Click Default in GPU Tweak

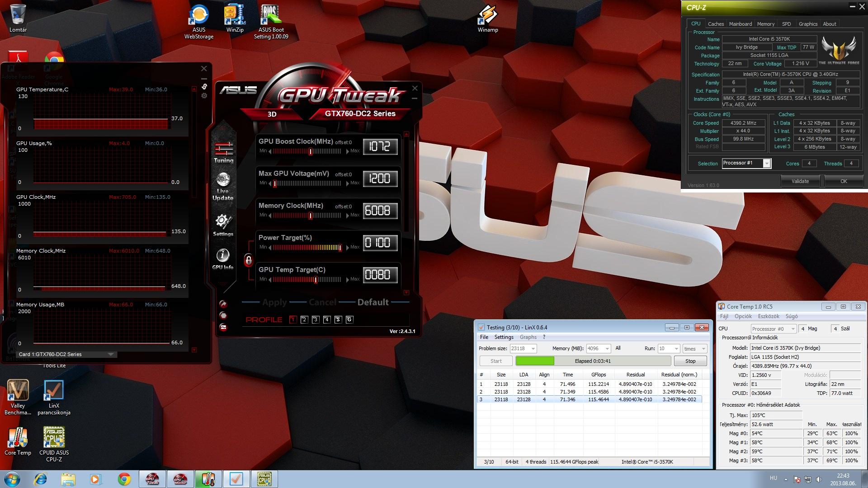(373, 302)
